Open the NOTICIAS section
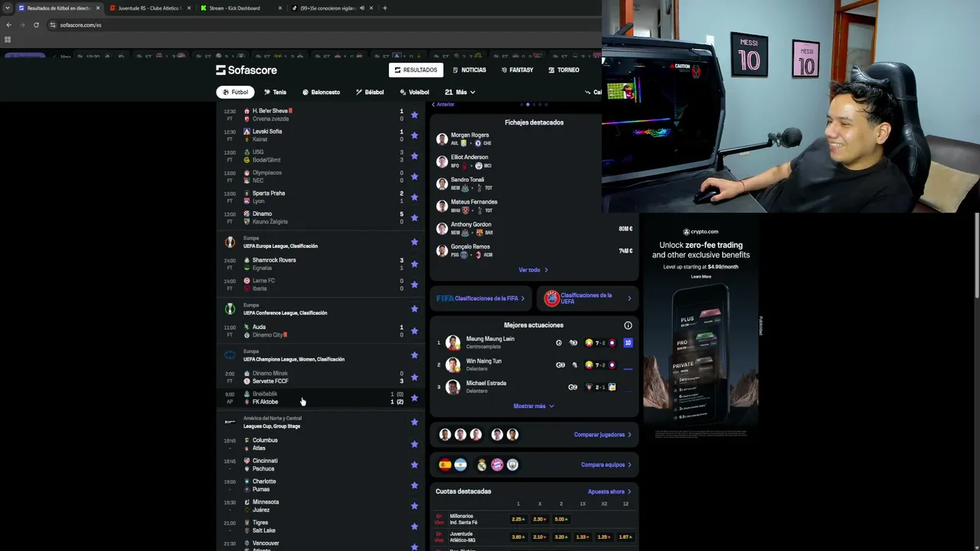Screen dimensions: 980x551 [469, 70]
